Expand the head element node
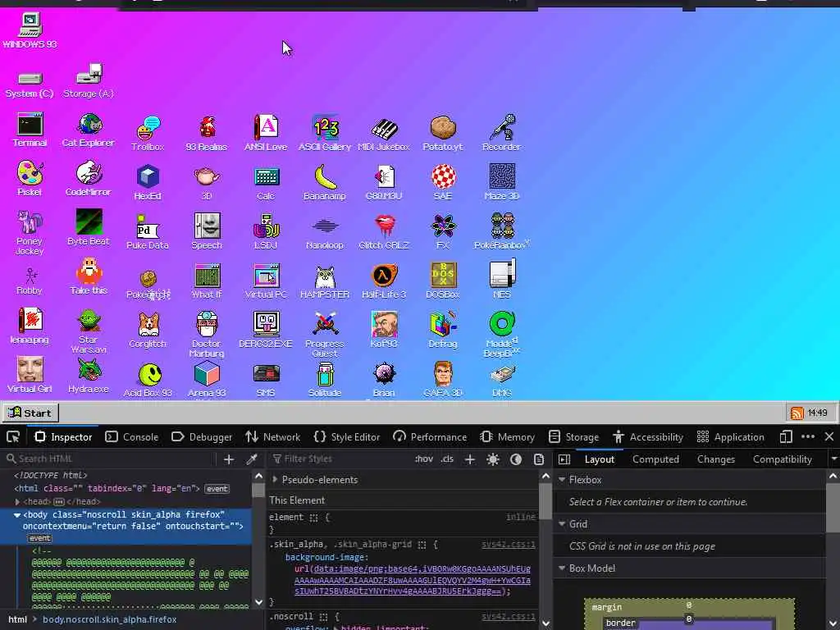Viewport: 840px width, 630px height. pyautogui.click(x=18, y=502)
